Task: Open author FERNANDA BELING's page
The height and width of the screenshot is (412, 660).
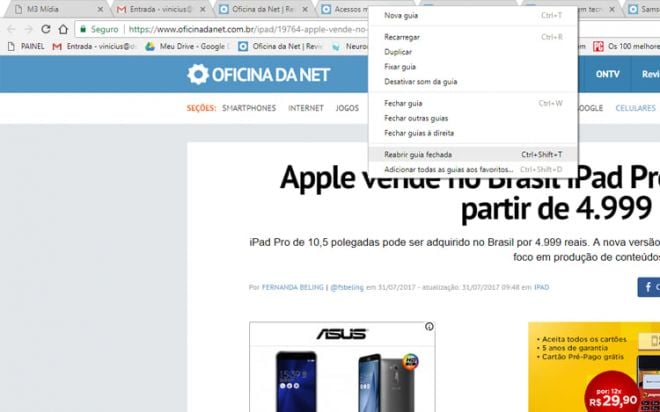Action: click(293, 287)
